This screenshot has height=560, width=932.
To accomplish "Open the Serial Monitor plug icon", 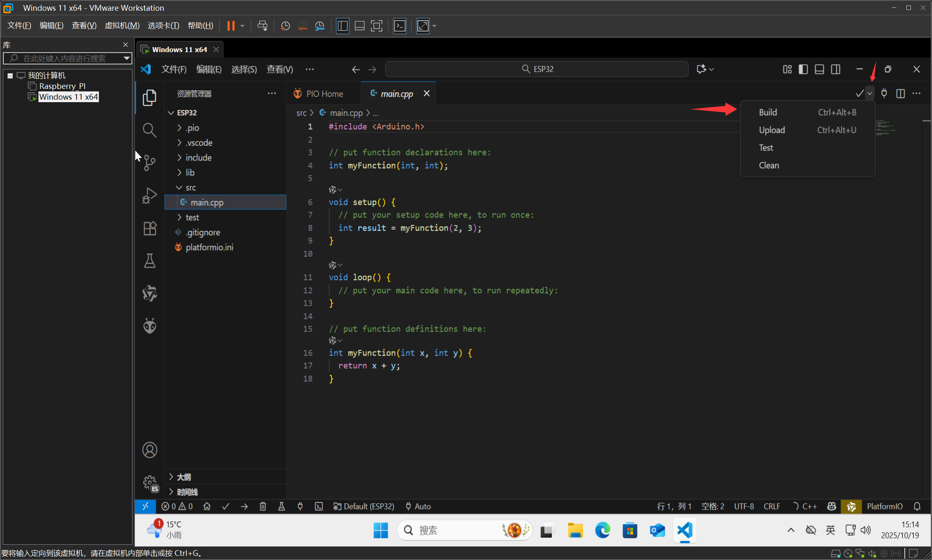I will point(300,506).
